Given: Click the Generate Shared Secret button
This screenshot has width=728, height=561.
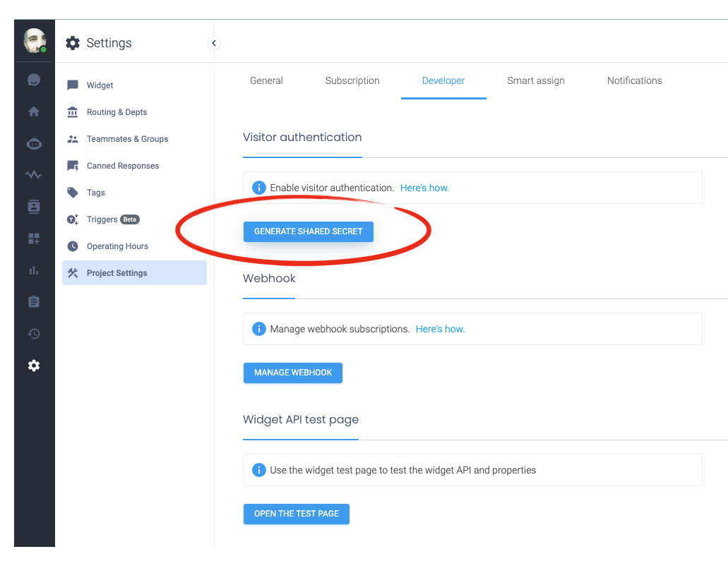Looking at the screenshot, I should pyautogui.click(x=308, y=231).
